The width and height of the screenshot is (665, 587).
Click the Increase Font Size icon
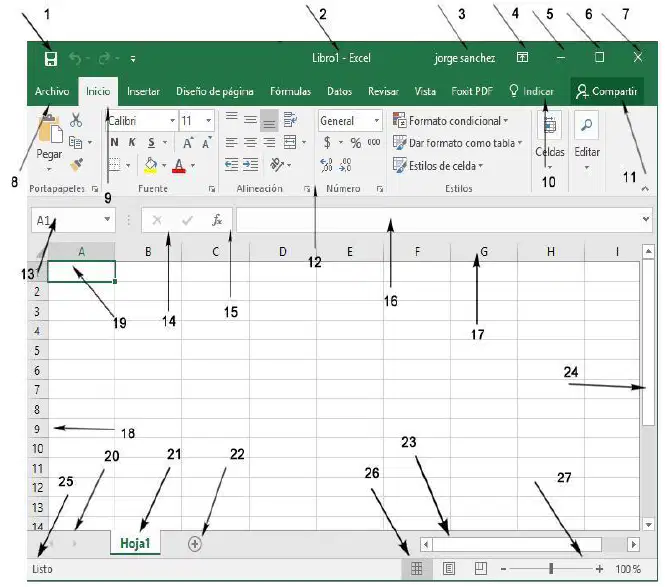[x=188, y=143]
